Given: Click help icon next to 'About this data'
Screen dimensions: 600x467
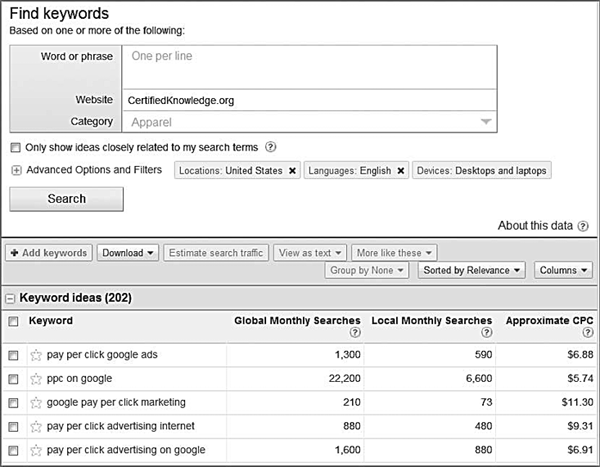Looking at the screenshot, I should click(x=583, y=226).
